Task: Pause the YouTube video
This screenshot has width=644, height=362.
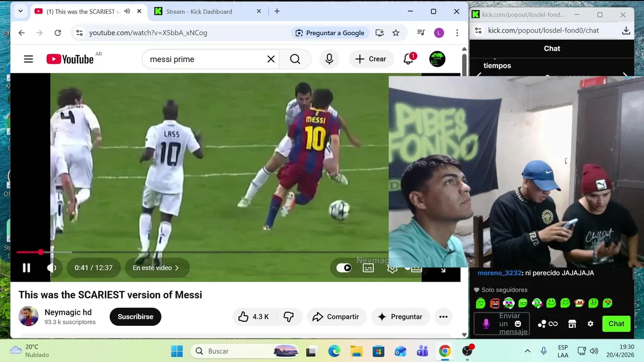Action: pos(26,268)
